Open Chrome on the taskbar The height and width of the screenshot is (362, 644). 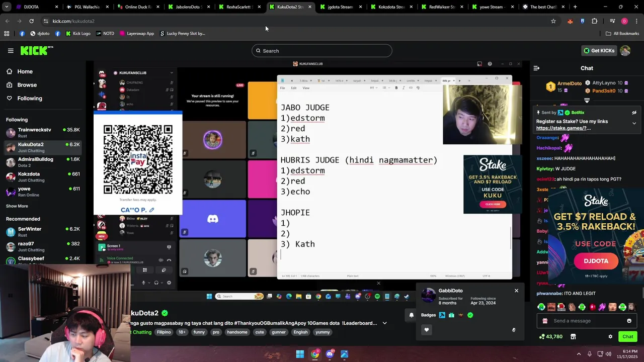315,354
